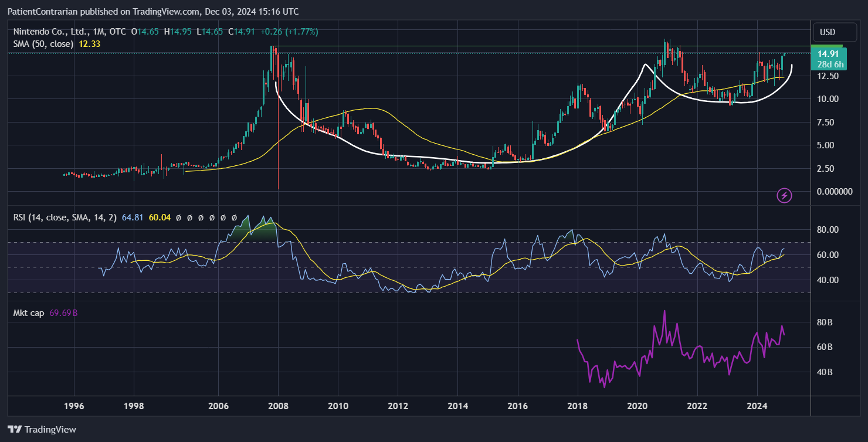Image resolution: width=868 pixels, height=442 pixels.
Task: Click the TradingView logo at the bottom
Action: [x=42, y=429]
